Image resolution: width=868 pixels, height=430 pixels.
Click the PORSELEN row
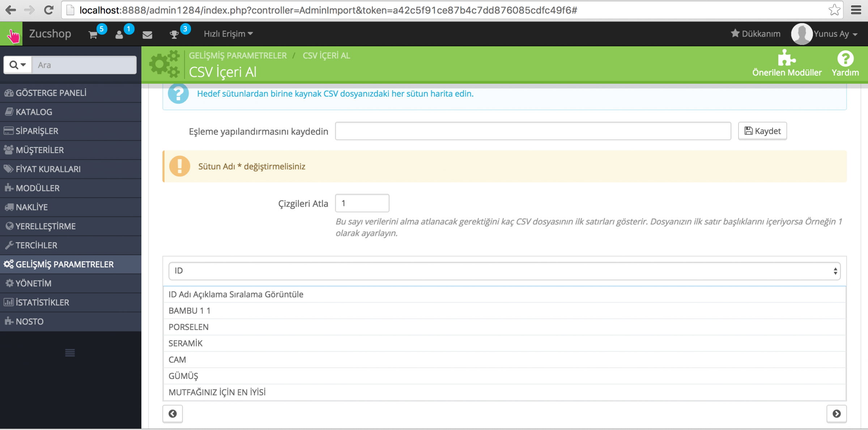(x=505, y=327)
